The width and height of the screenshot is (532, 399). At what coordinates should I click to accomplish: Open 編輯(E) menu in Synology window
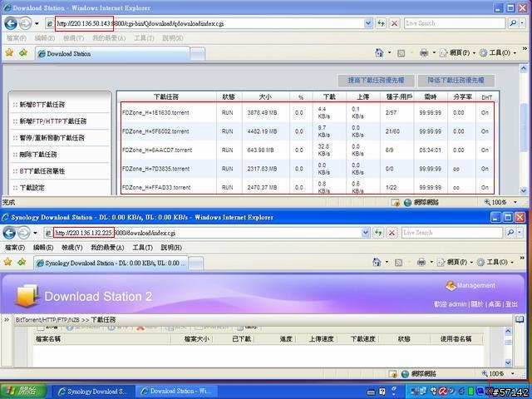click(x=43, y=248)
